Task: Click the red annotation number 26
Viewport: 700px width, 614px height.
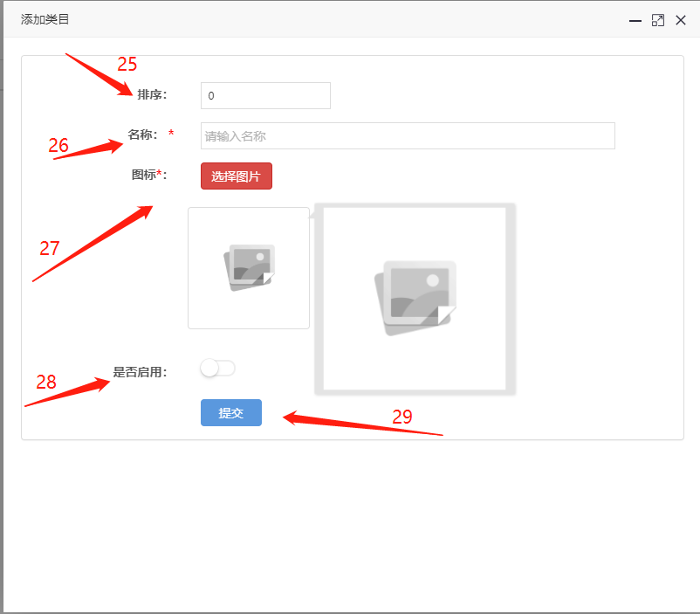Action: pyautogui.click(x=58, y=146)
